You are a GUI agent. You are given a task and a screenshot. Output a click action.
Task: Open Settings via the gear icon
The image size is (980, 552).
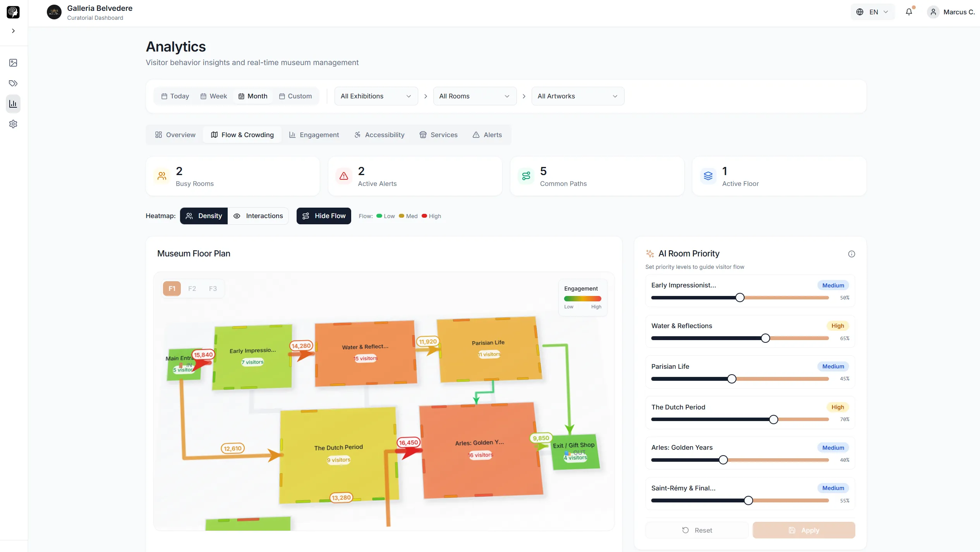pos(14,124)
